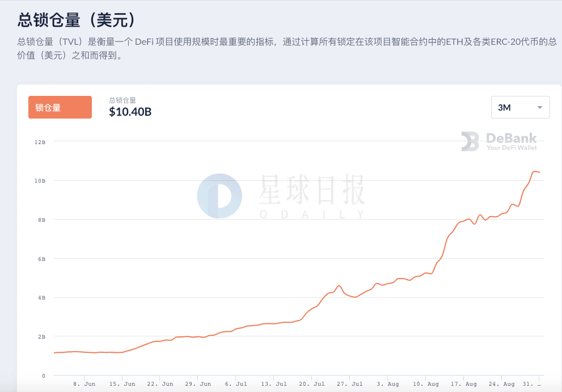562x392 pixels.
Task: Click the 20. Jul axis date label
Action: click(x=312, y=383)
